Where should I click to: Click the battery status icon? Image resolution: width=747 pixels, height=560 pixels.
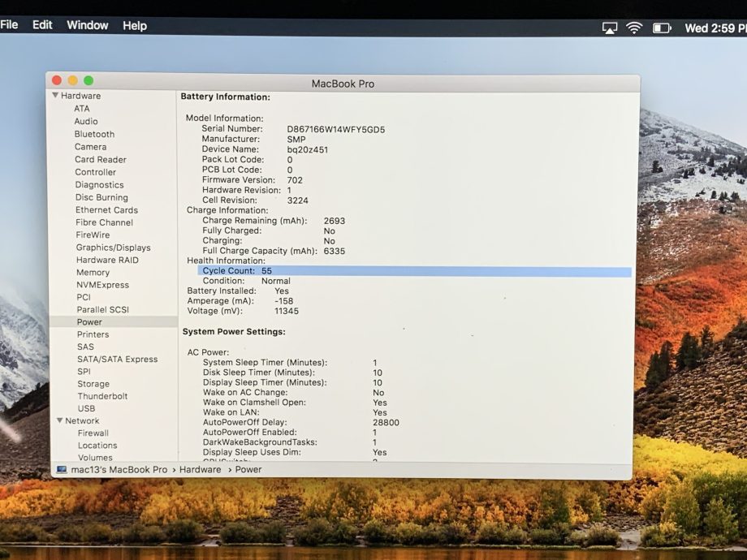662,28
